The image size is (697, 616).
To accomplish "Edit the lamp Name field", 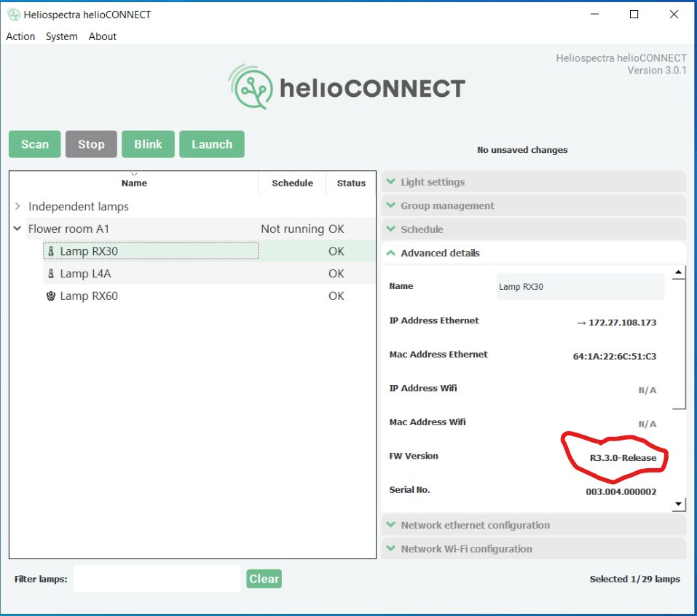I will pos(580,287).
